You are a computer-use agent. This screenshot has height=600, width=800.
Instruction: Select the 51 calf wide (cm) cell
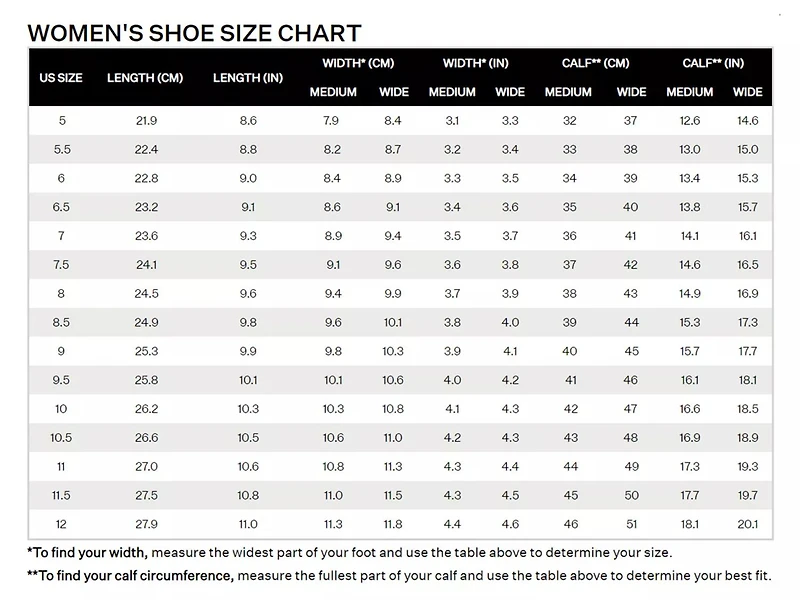tap(630, 524)
